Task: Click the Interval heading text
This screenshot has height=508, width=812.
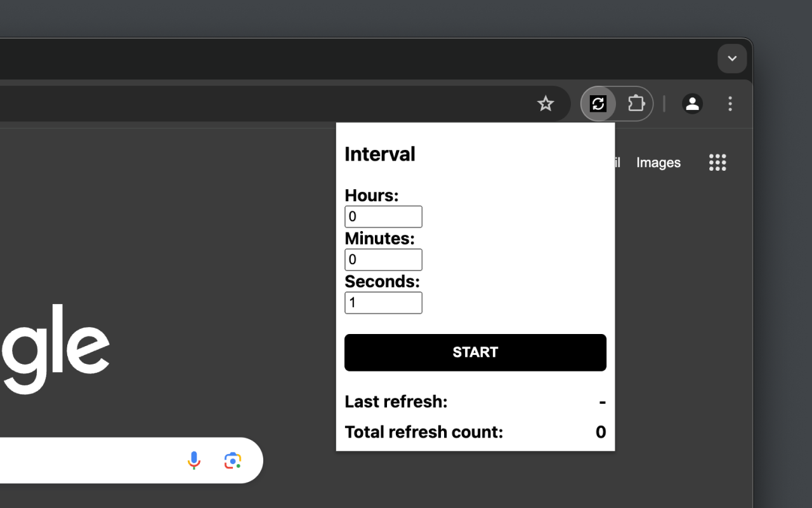Action: pyautogui.click(x=379, y=154)
